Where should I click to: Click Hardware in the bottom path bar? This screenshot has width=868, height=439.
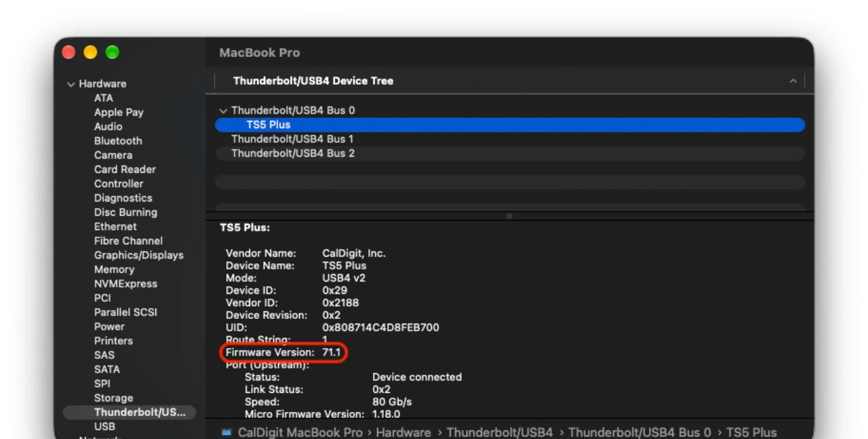(403, 432)
